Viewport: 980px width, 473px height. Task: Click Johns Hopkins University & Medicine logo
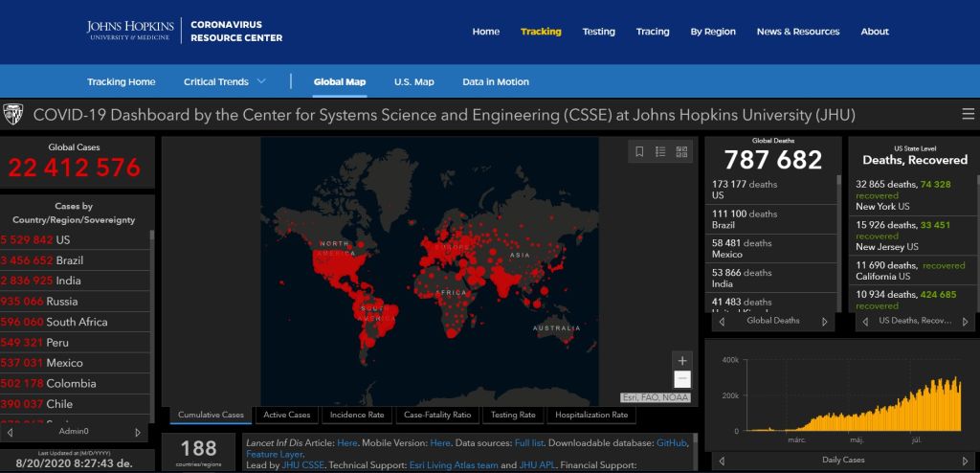pyautogui.click(x=130, y=30)
